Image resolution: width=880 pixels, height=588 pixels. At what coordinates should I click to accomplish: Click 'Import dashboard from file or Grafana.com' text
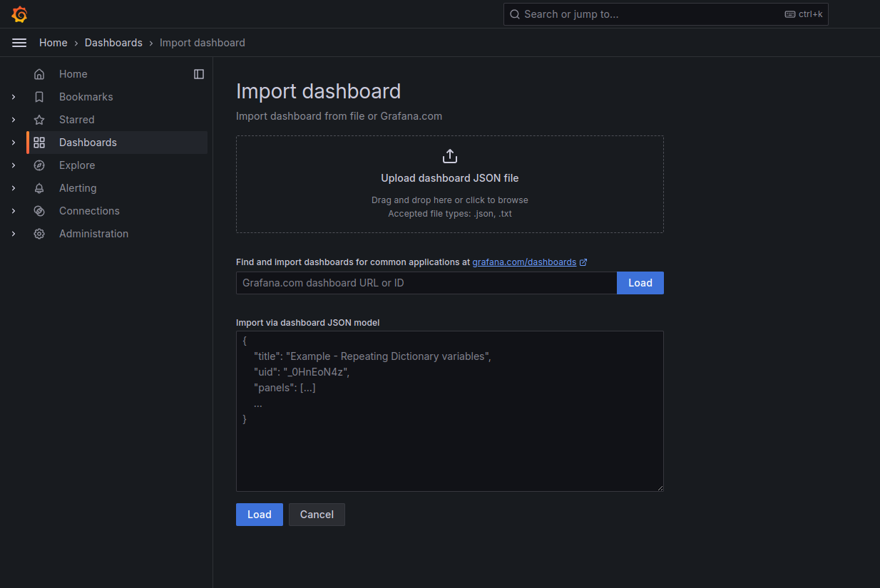(x=339, y=116)
